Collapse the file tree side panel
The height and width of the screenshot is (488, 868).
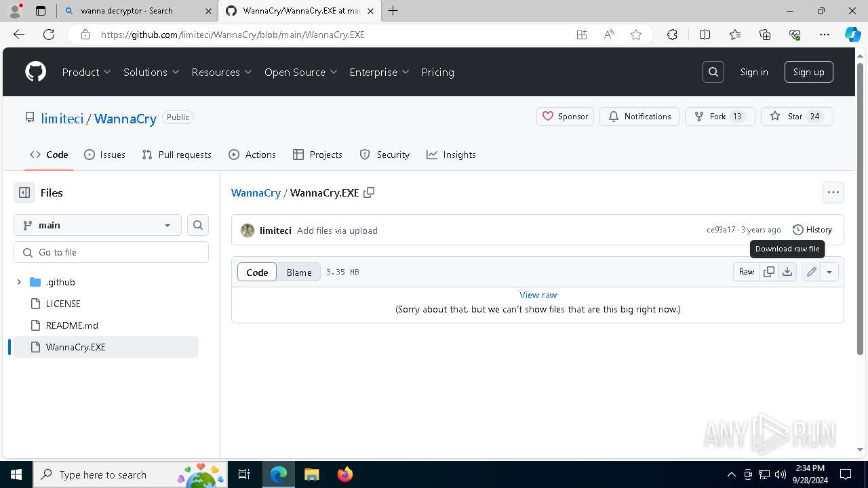tap(24, 192)
